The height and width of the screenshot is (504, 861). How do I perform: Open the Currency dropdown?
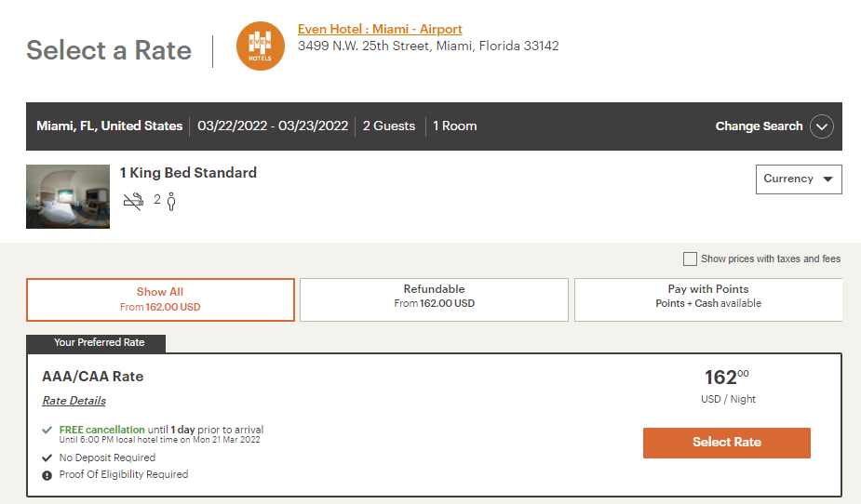tap(799, 179)
